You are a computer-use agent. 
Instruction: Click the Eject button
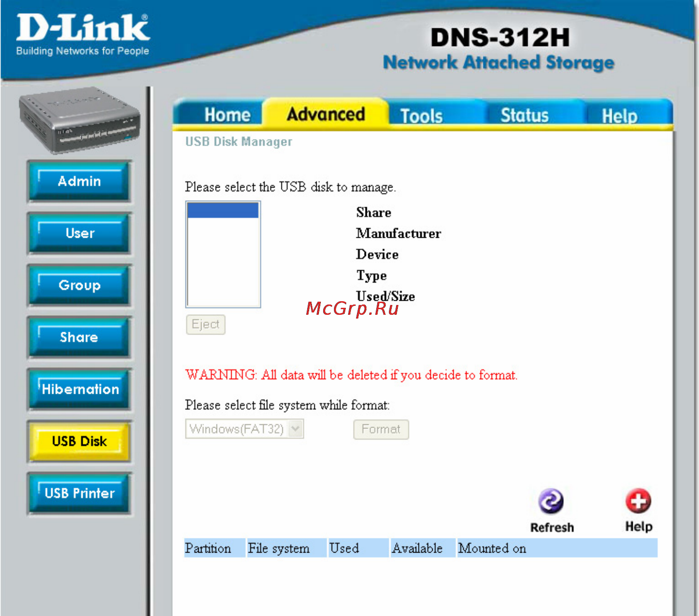click(x=206, y=324)
